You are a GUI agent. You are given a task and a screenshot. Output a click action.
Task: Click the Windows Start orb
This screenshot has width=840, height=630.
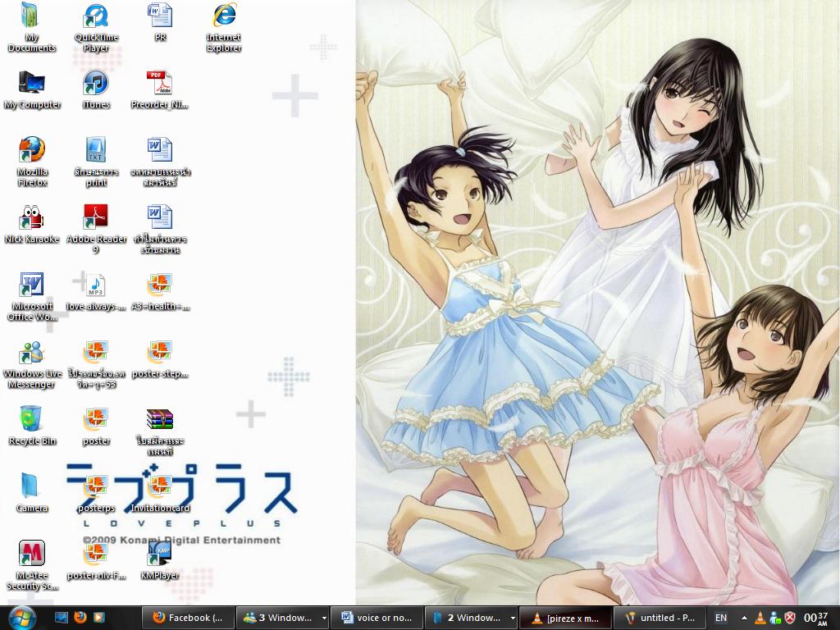[21, 618]
